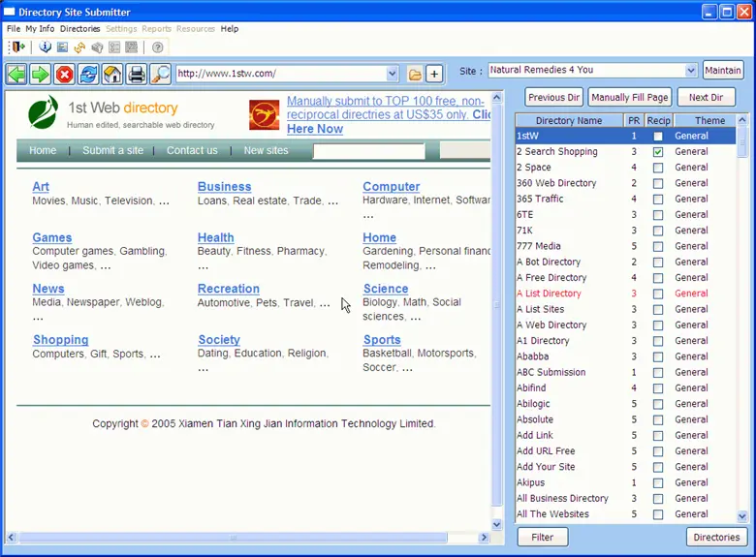Open the Site selection dropdown
This screenshot has width=756, height=557.
pyautogui.click(x=691, y=71)
